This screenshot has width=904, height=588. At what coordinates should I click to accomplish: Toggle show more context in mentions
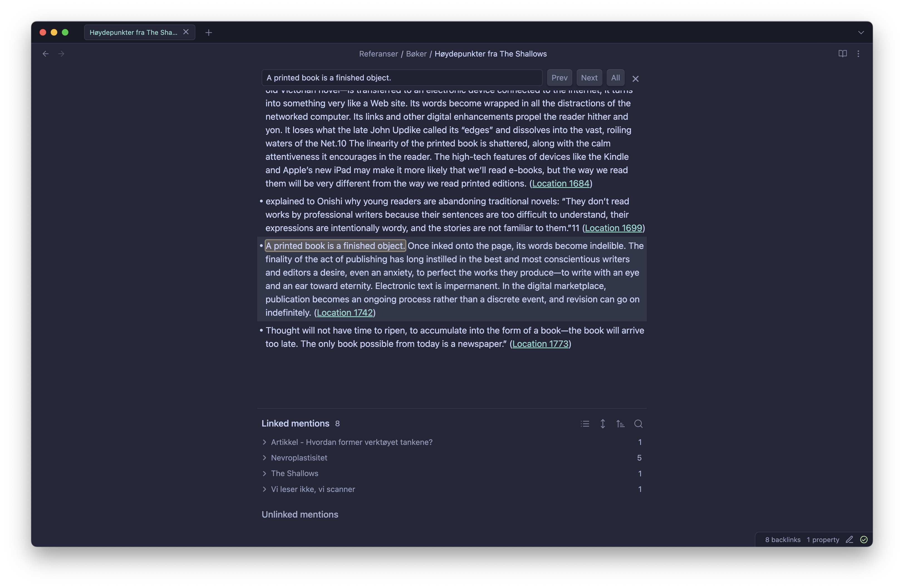point(603,423)
